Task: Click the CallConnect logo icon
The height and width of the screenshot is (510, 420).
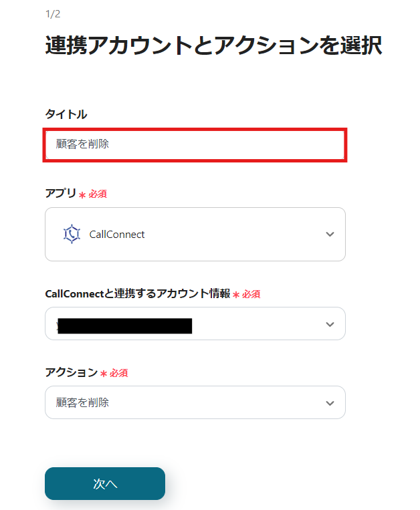Action: [72, 234]
